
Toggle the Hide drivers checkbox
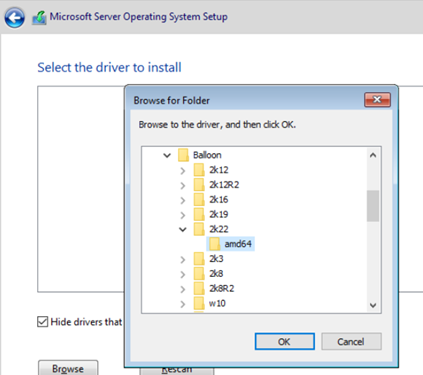click(x=42, y=322)
